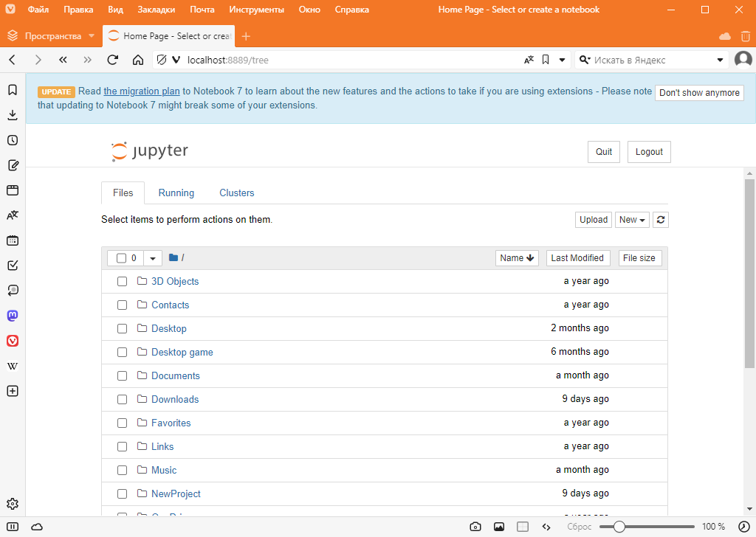Image resolution: width=756 pixels, height=537 pixels.
Task: Adjust the page zoom slider
Action: tap(620, 527)
